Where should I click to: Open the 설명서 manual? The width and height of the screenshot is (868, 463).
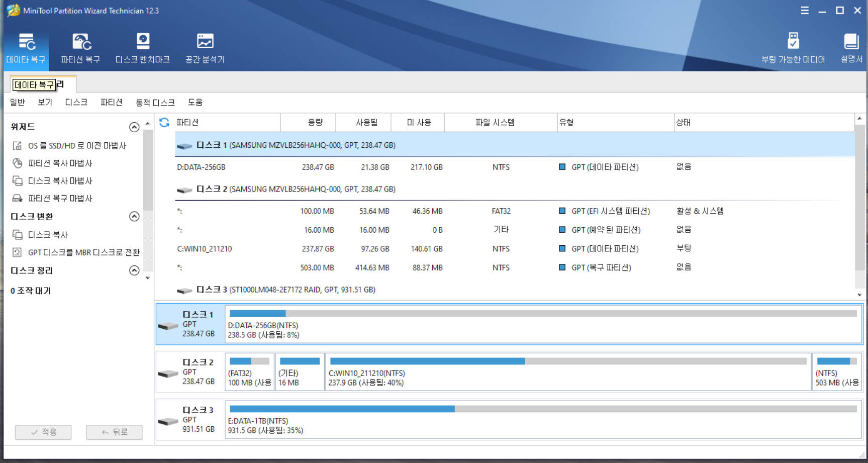click(x=851, y=49)
